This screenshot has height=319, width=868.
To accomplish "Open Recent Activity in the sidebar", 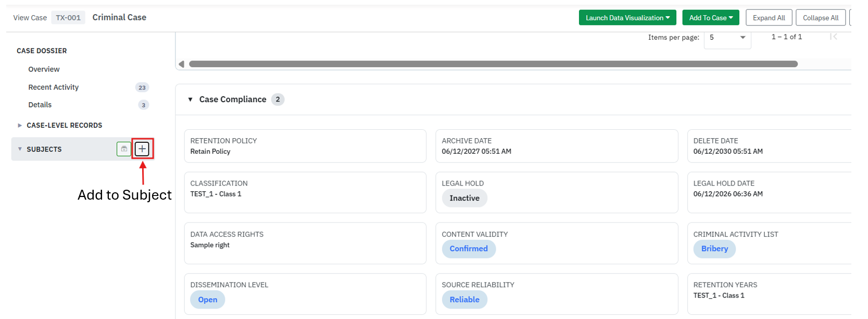I will pyautogui.click(x=54, y=87).
